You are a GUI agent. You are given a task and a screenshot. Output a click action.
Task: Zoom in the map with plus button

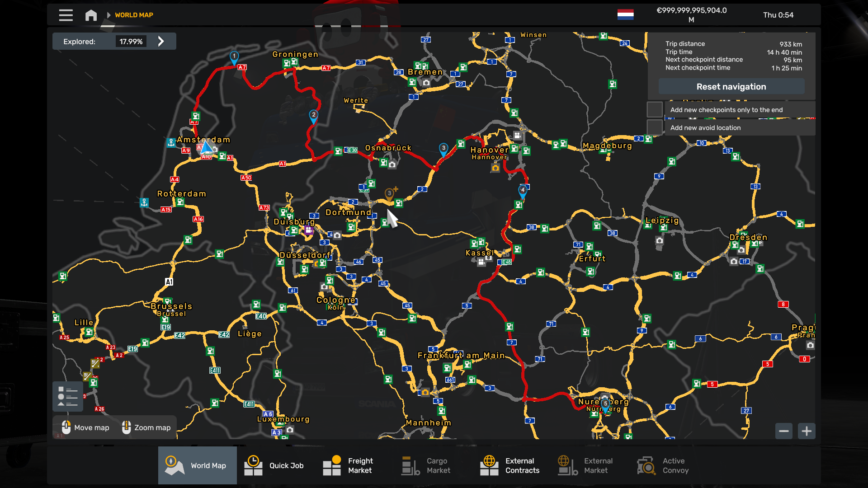click(x=807, y=431)
